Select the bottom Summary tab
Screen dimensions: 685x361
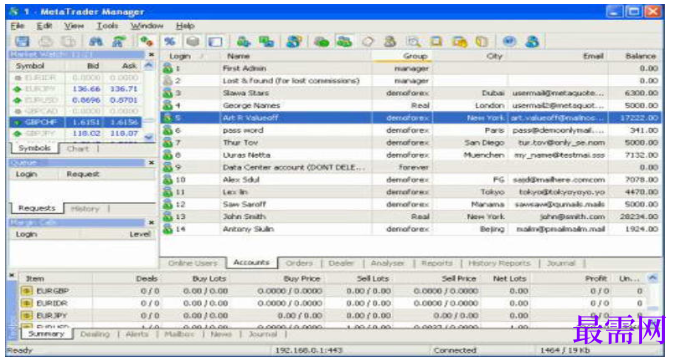[x=46, y=334]
